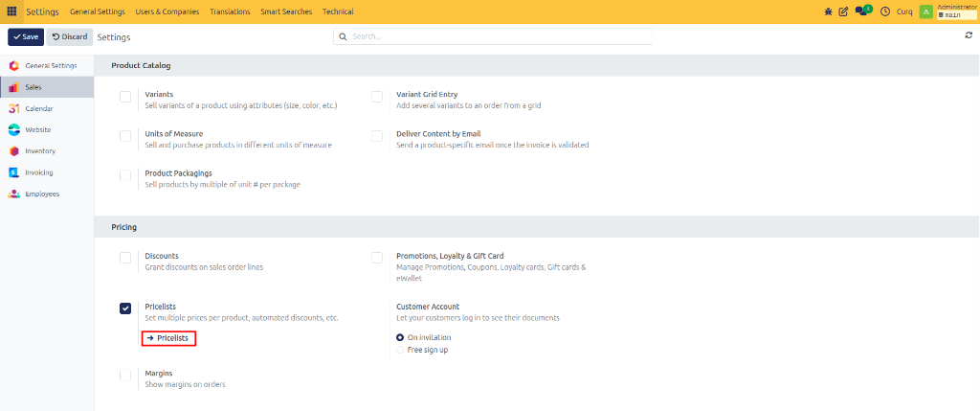Click the Show margins on orders text
The height and width of the screenshot is (411, 980).
tap(185, 385)
